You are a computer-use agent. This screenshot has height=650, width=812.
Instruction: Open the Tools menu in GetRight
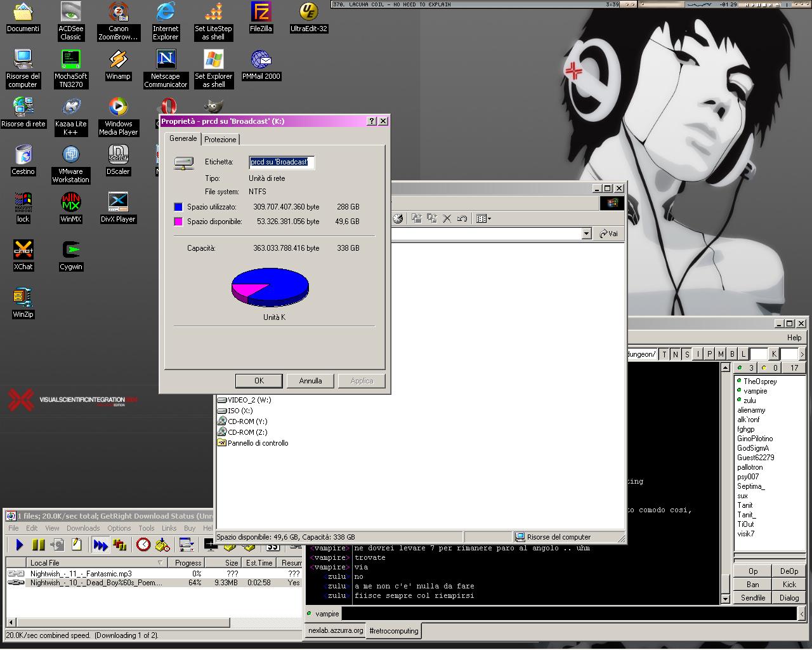point(147,528)
